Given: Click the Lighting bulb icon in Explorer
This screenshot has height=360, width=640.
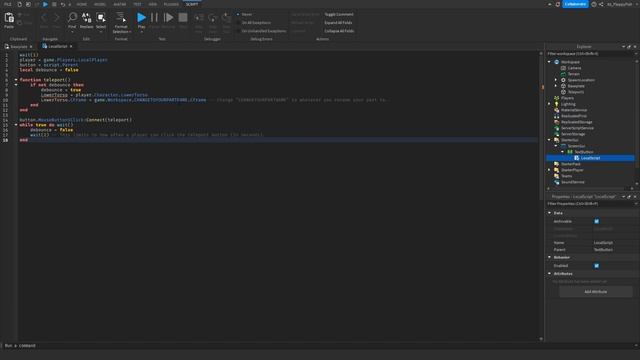Looking at the screenshot, I should pos(557,104).
